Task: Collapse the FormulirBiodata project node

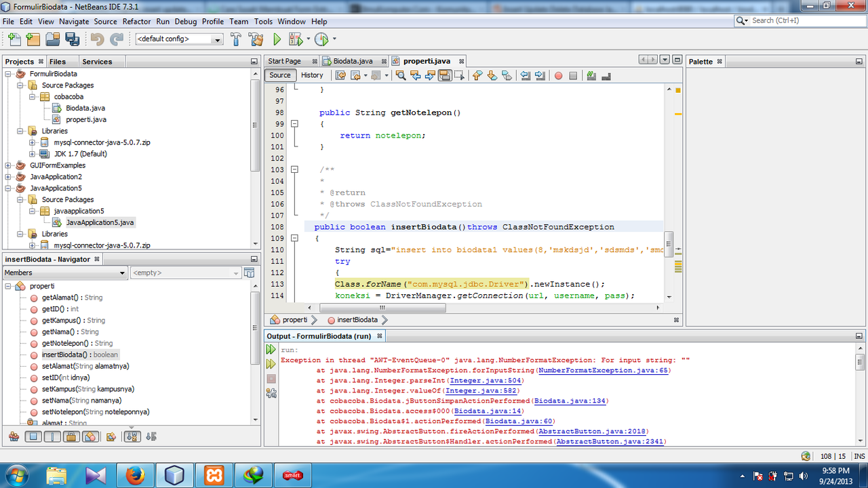Action: (8, 74)
